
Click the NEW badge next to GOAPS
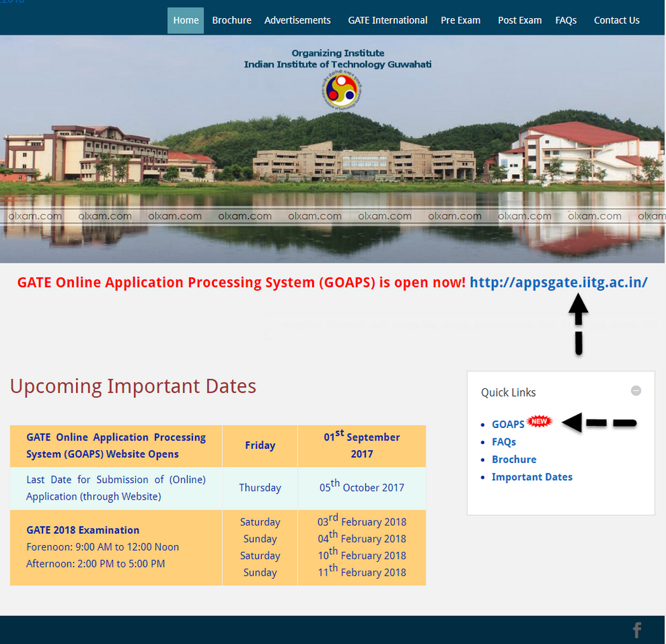point(539,421)
